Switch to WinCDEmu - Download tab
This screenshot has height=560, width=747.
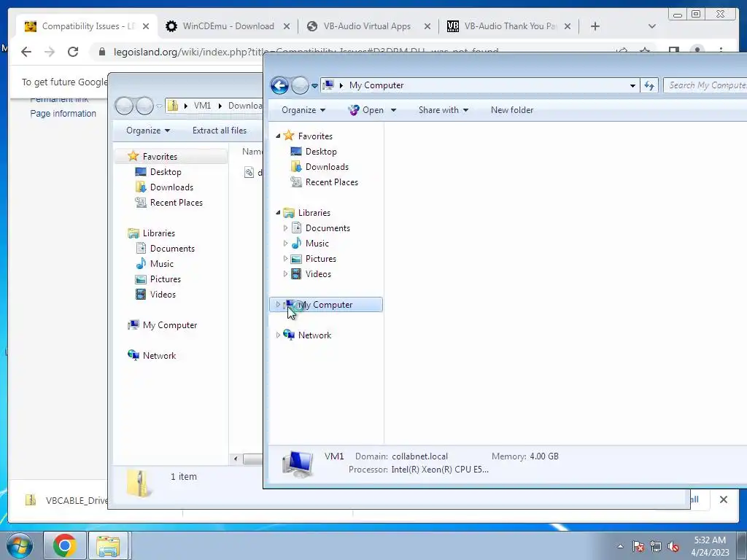228,26
